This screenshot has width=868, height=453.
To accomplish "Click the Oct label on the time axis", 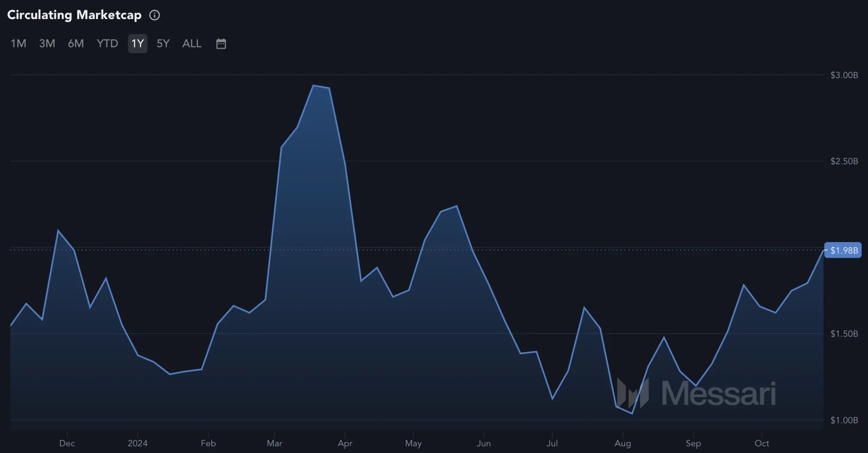I will [762, 443].
